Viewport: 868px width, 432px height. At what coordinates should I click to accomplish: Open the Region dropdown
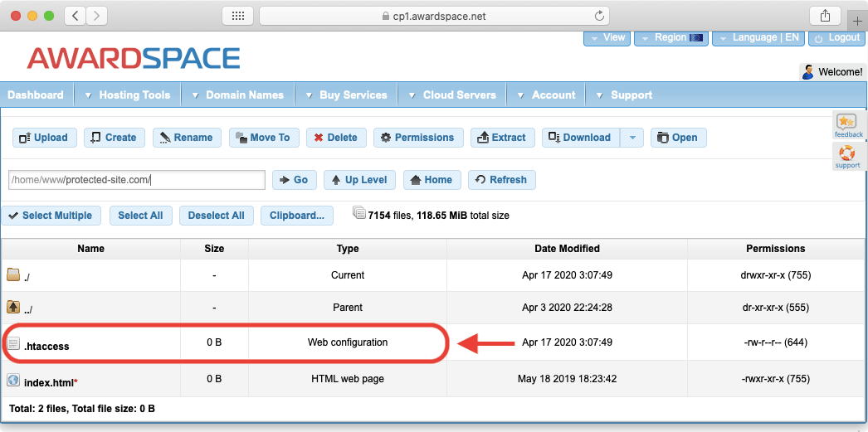[x=671, y=38]
